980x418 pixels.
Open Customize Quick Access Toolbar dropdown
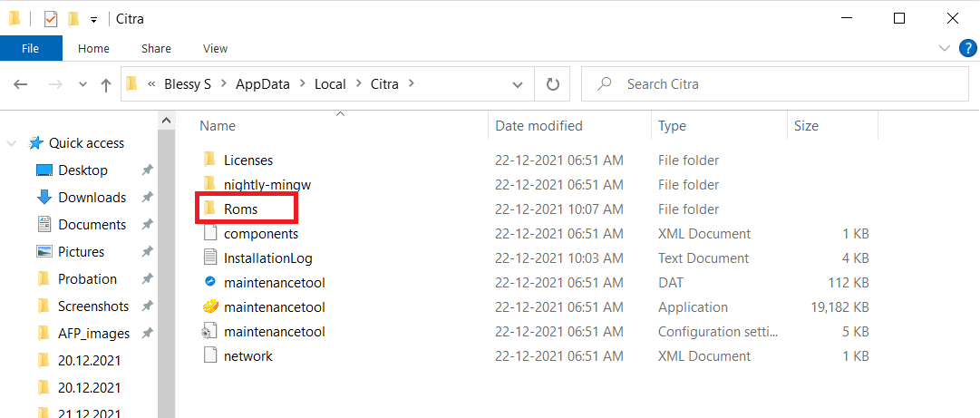(93, 20)
